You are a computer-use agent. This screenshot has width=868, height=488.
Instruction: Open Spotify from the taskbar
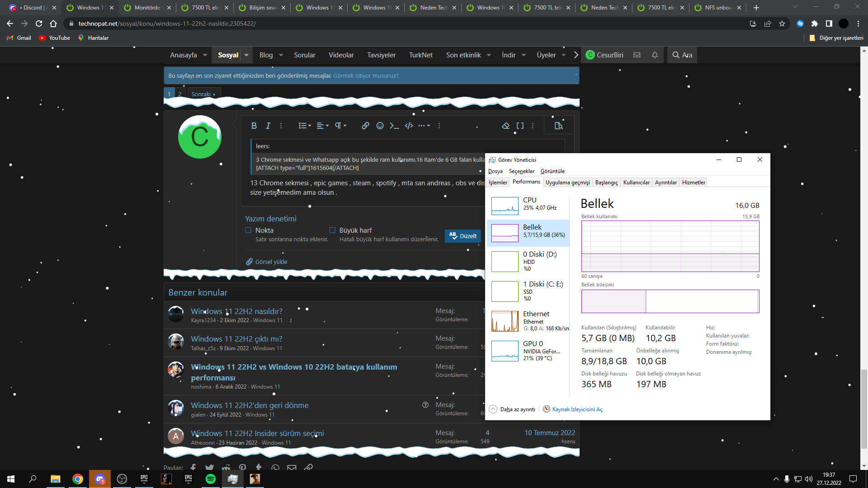[211, 479]
